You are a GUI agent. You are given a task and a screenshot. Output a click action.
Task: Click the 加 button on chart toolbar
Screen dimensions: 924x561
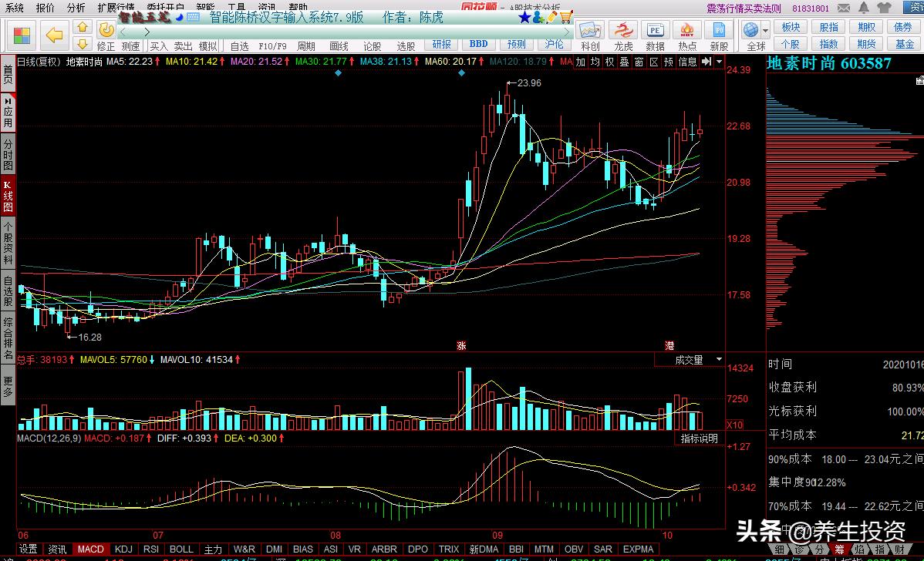pyautogui.click(x=581, y=62)
